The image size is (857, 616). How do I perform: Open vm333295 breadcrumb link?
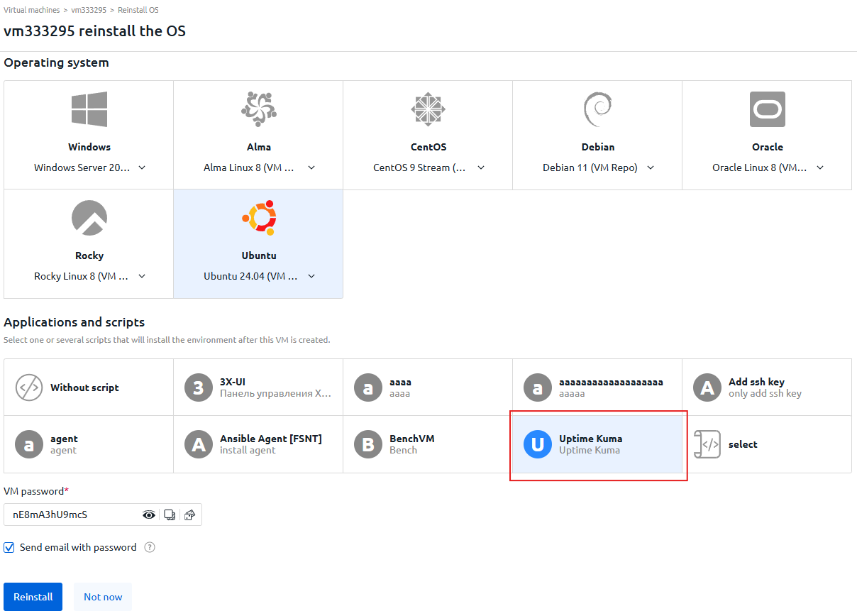point(89,10)
